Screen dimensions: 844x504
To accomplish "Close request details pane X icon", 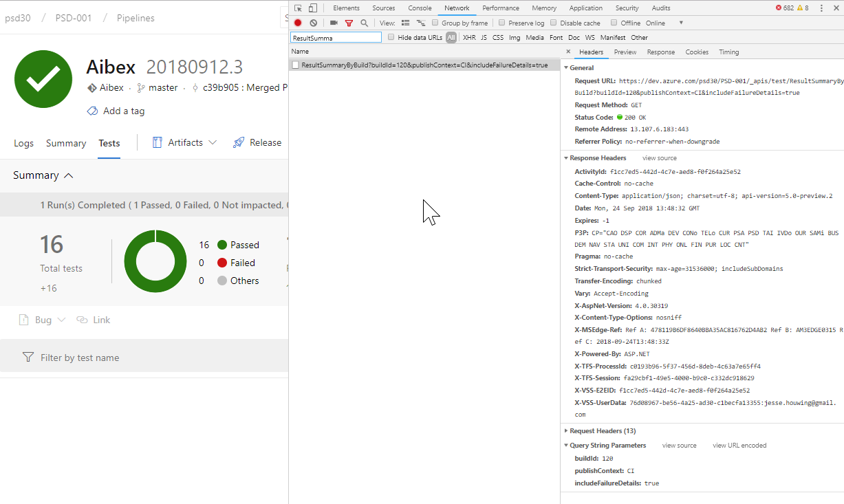I will [567, 52].
